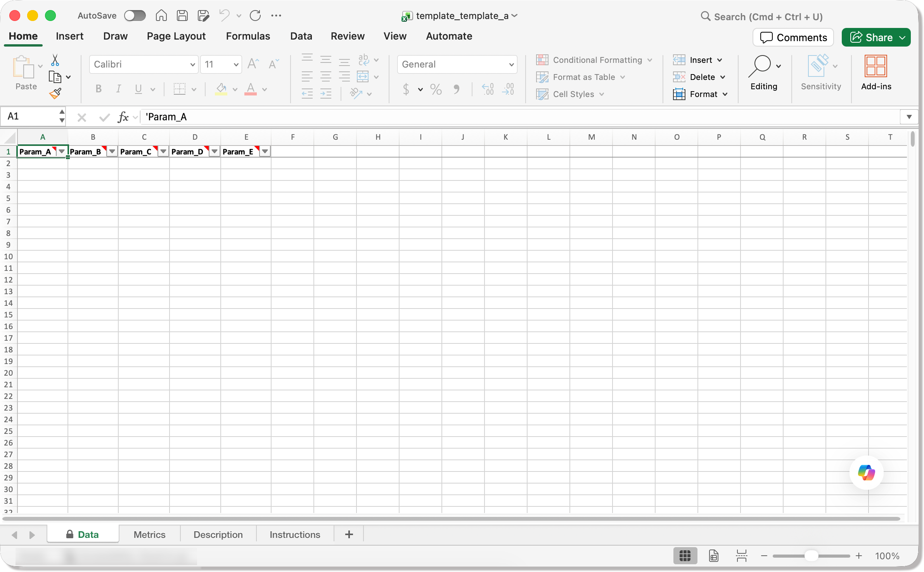Viewport: 924px width, 572px height.
Task: Click the Home icon in title bar
Action: click(161, 16)
